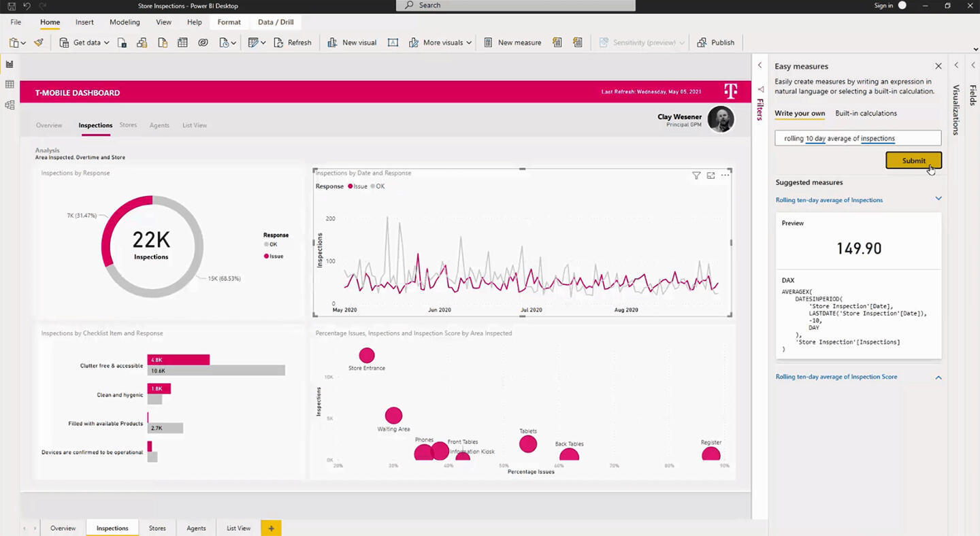
Task: Switch to the Modeling ribbon tab
Action: [x=125, y=22]
